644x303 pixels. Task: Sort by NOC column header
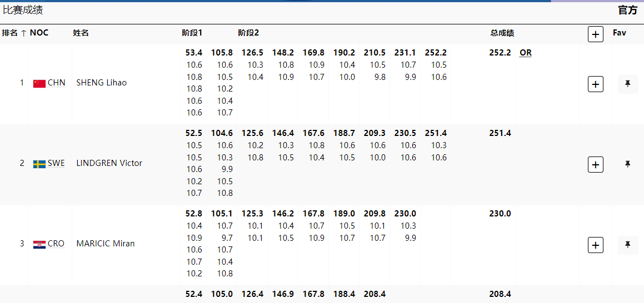click(39, 33)
